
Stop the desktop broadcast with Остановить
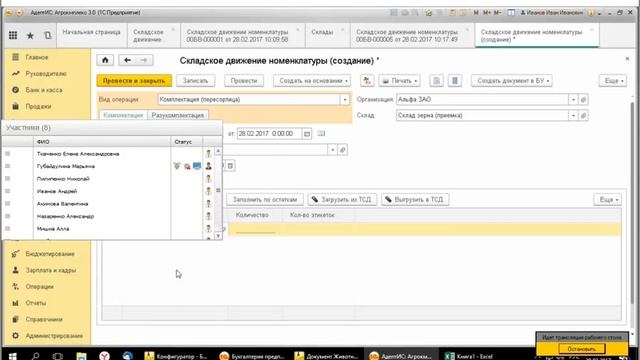pyautogui.click(x=582, y=349)
